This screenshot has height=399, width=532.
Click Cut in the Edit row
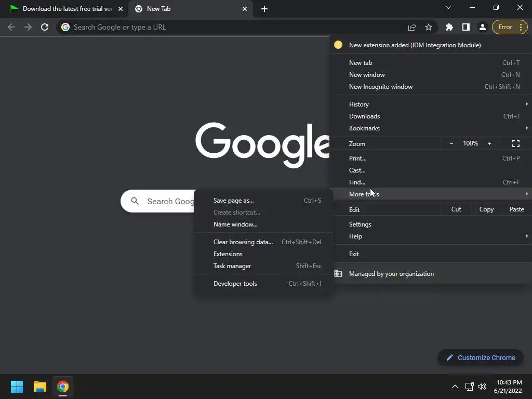[x=456, y=209]
